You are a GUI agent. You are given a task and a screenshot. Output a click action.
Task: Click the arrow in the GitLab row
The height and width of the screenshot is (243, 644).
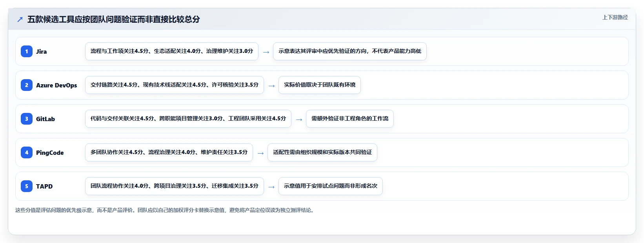tap(299, 119)
